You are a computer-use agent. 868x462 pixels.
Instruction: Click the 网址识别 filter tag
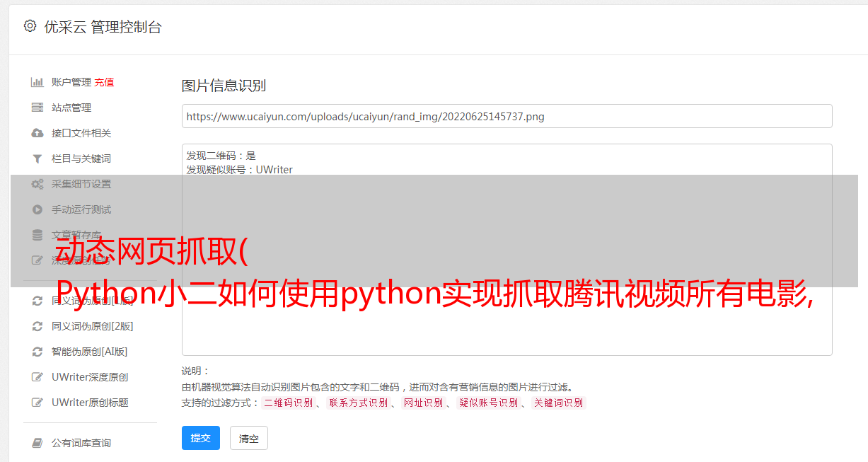tap(423, 403)
